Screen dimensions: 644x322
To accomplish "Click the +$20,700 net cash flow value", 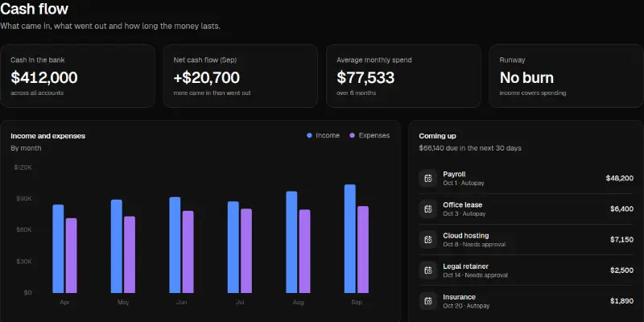I will [x=207, y=77].
